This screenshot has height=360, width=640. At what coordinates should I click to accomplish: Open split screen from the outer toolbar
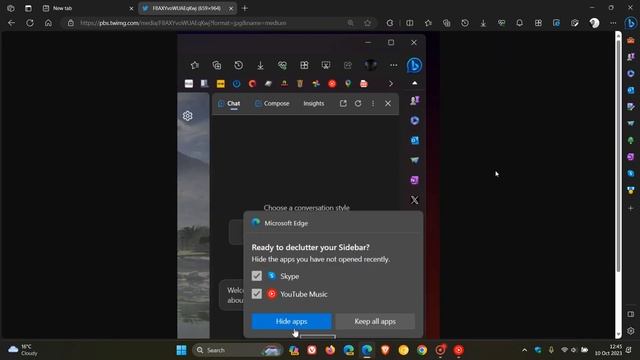click(410, 23)
